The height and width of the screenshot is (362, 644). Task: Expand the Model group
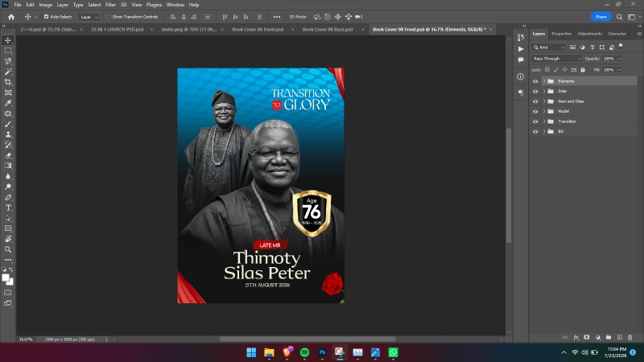(x=544, y=111)
